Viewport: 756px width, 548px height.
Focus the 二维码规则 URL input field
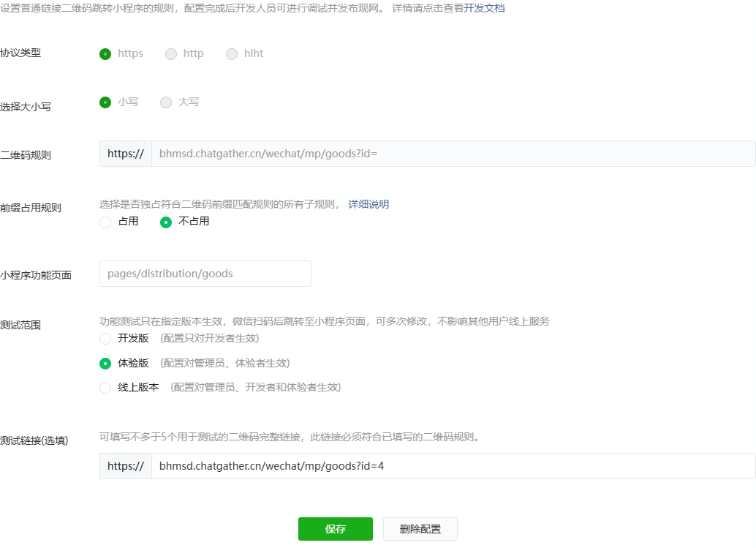453,154
